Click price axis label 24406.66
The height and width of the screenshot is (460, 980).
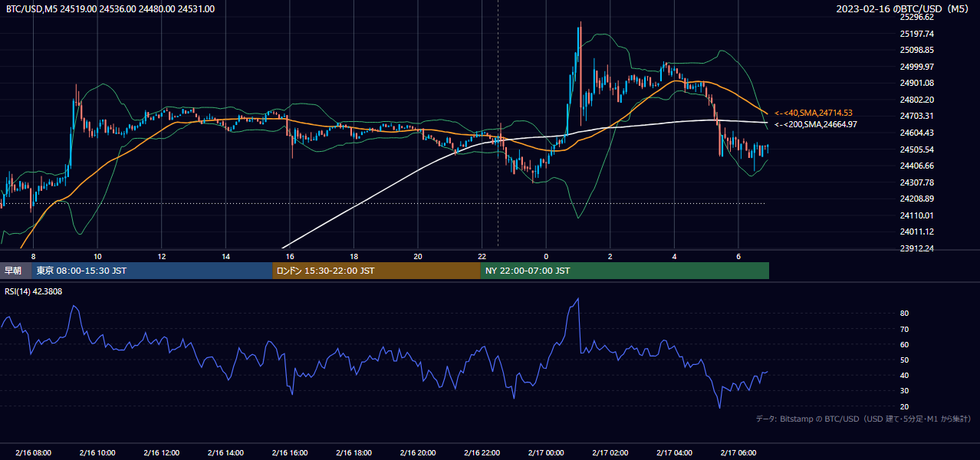coord(917,166)
